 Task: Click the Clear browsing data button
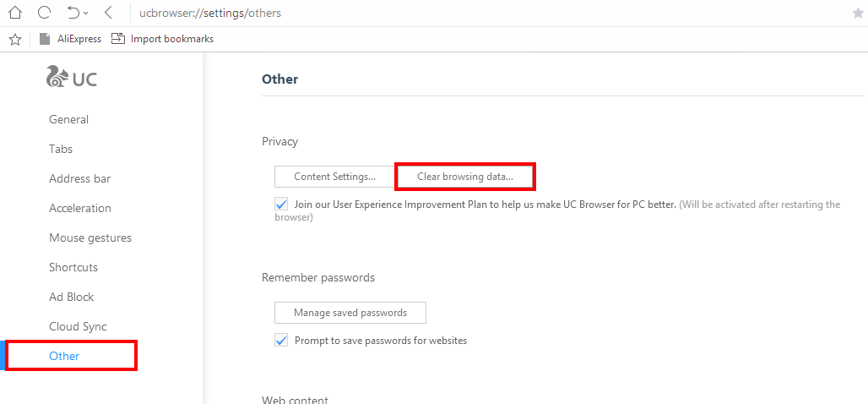[x=465, y=177]
